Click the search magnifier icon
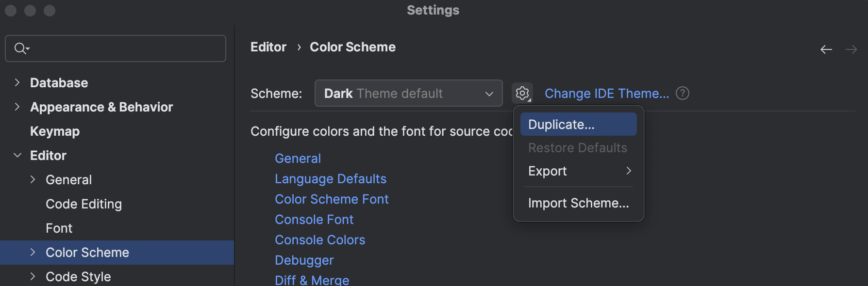This screenshot has width=868, height=286. point(20,48)
